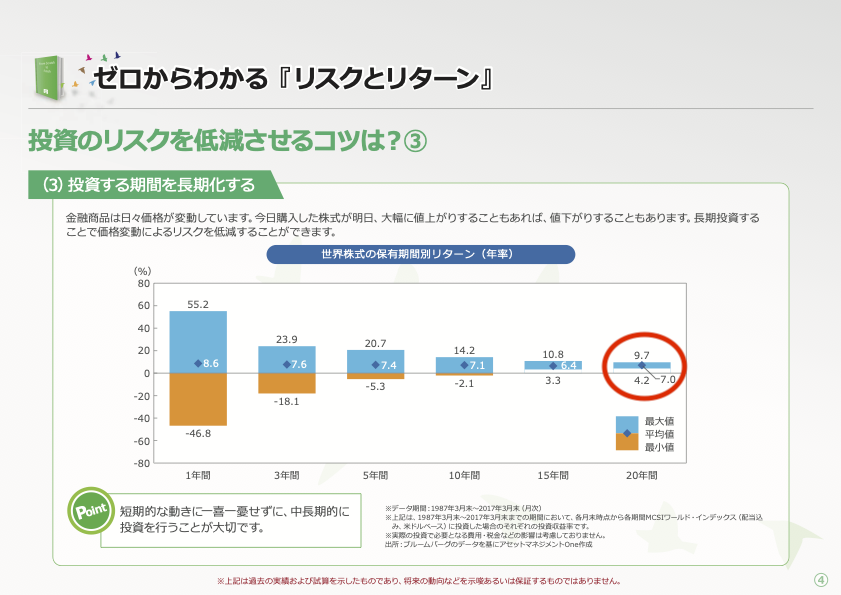This screenshot has width=841, height=595.
Task: Select the average diamond marker labeled 7.6
Action: click(286, 364)
